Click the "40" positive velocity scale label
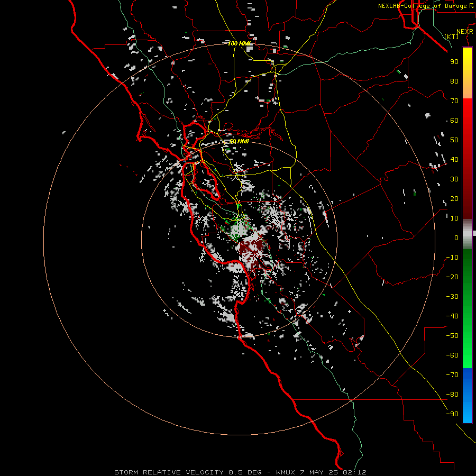Screen dimensions: 476x476 coord(454,160)
